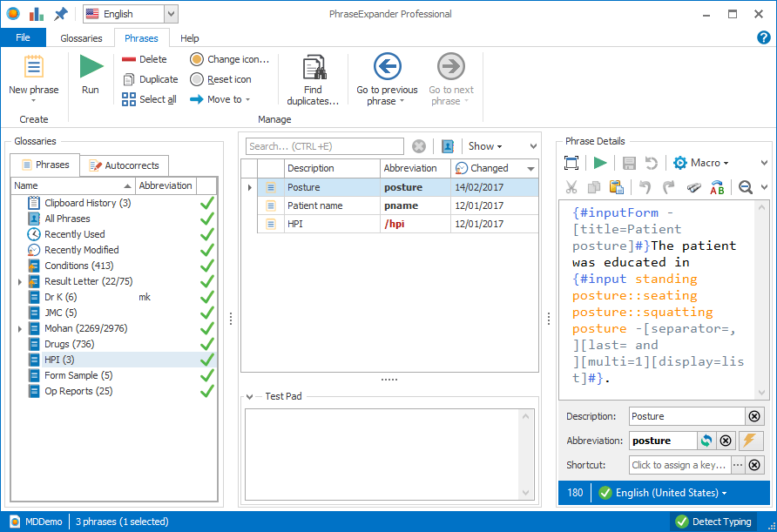Click the pin icon in title bar
777x532 pixels.
60,14
